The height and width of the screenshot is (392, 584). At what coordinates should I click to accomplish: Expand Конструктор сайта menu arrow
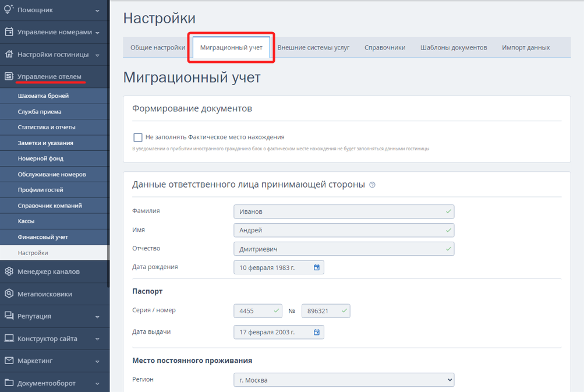97,340
